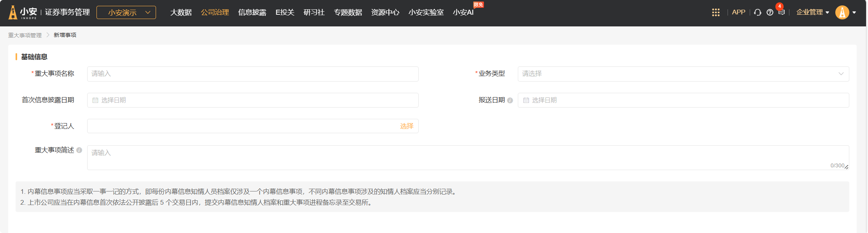Open the 小安AI menu

pyautogui.click(x=463, y=12)
